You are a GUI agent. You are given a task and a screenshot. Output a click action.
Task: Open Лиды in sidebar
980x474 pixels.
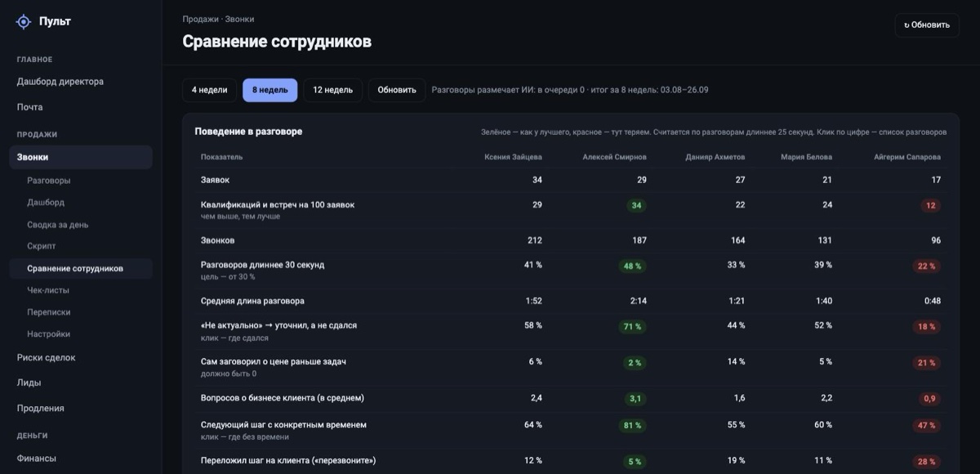(29, 382)
